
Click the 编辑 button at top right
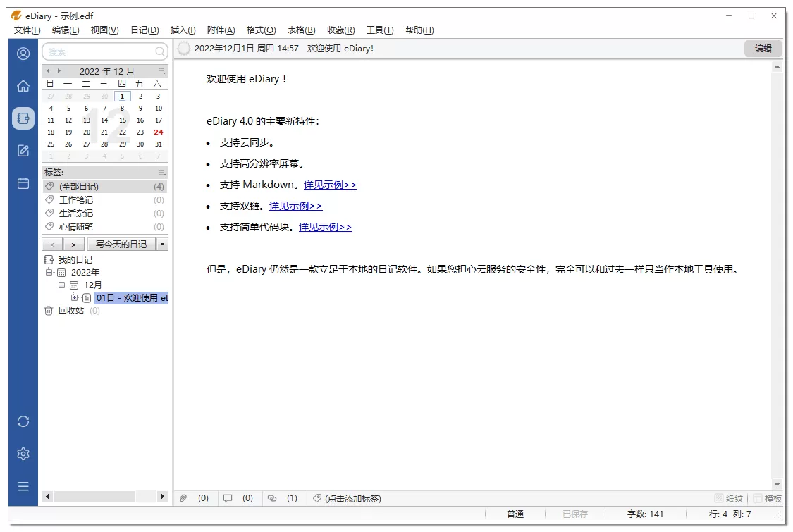762,48
